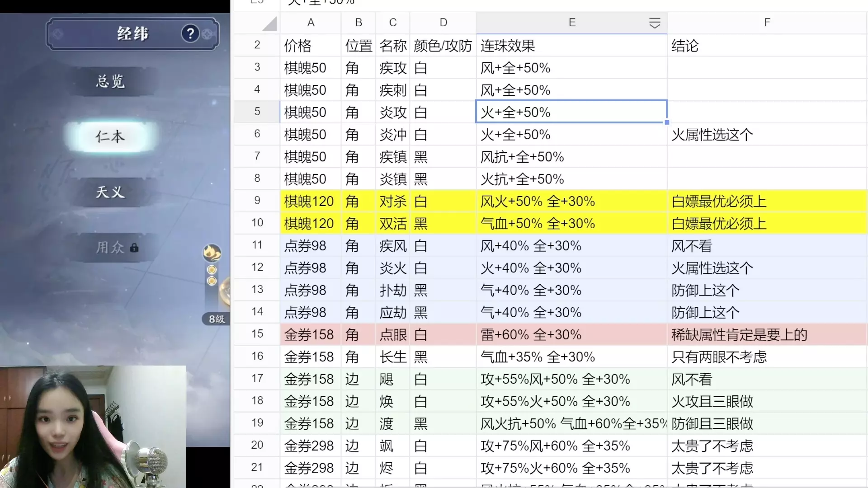Viewport: 868px width, 488px height.
Task: Click the upper gold dot under flame icon
Action: pyautogui.click(x=212, y=270)
